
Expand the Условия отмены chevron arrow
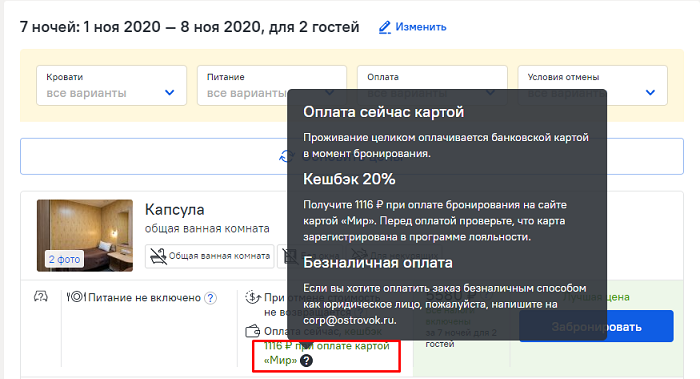650,93
